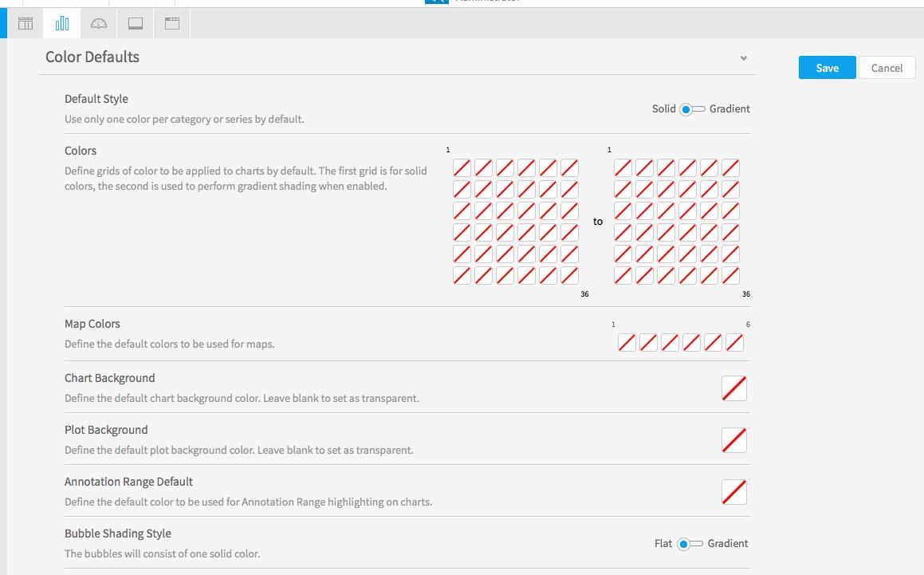Viewport: 924px width, 575px height.
Task: Choose first Map Colors swatch
Action: point(627,343)
